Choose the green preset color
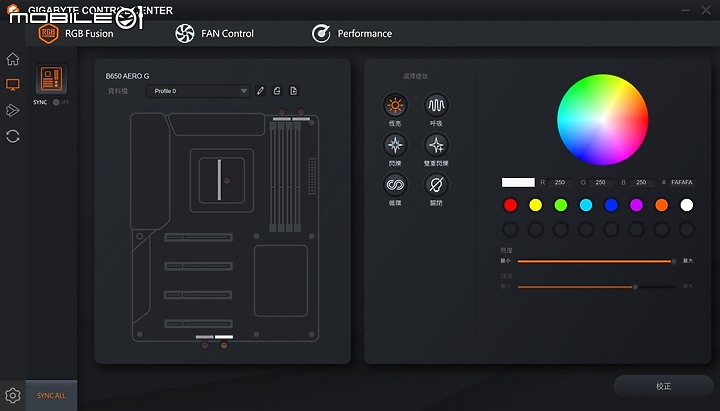This screenshot has height=411, width=720. 561,205
